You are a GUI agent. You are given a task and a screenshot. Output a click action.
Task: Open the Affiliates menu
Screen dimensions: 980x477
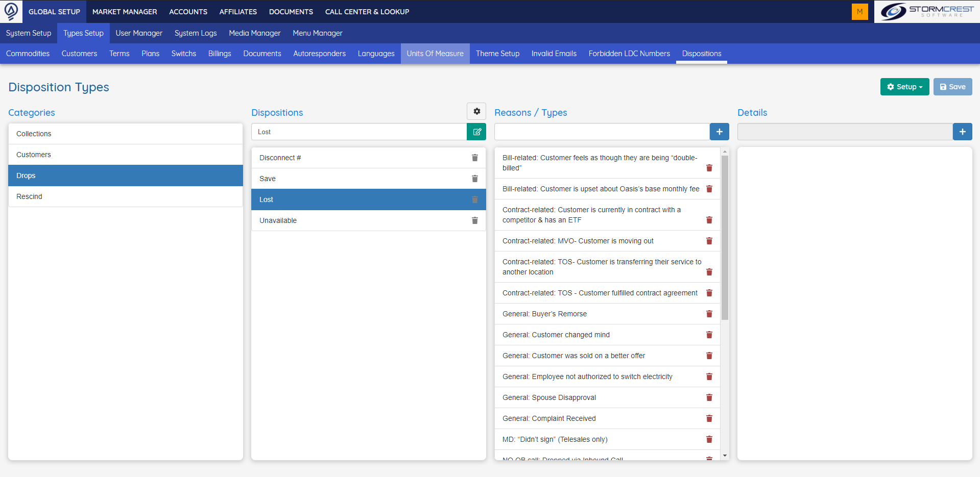(x=238, y=11)
